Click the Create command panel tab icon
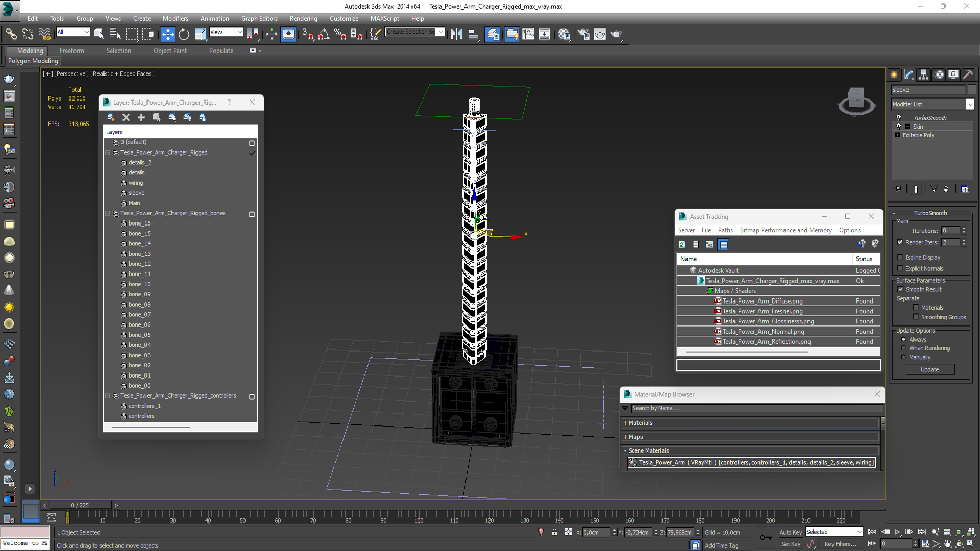Viewport: 980px width, 551px height. [x=894, y=74]
